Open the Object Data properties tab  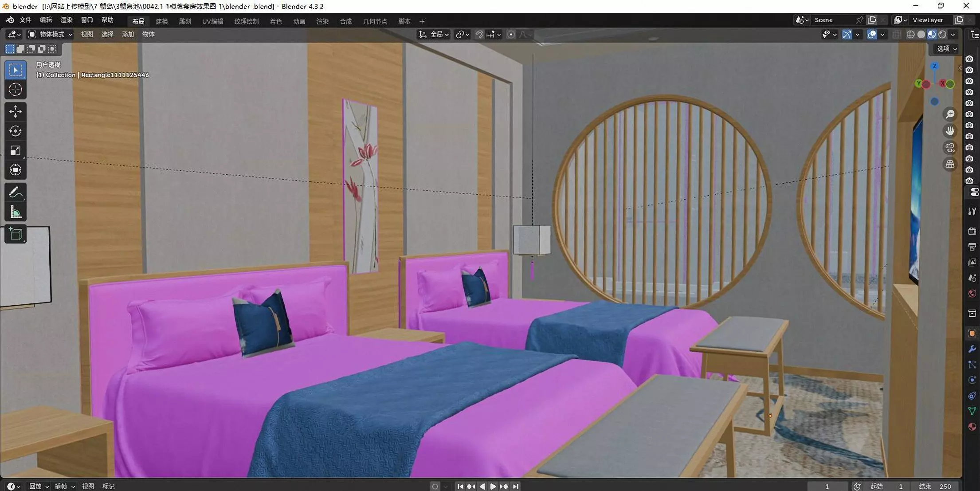[x=972, y=411]
